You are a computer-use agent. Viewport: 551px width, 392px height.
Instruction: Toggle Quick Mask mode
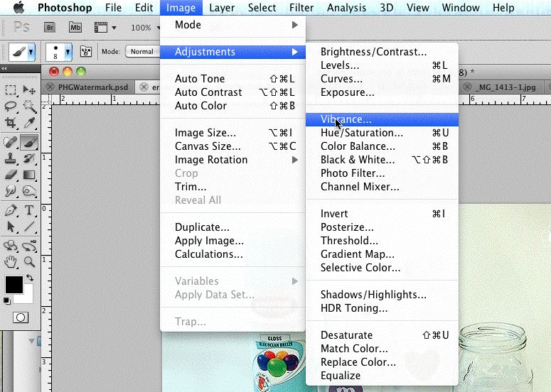[x=21, y=317]
